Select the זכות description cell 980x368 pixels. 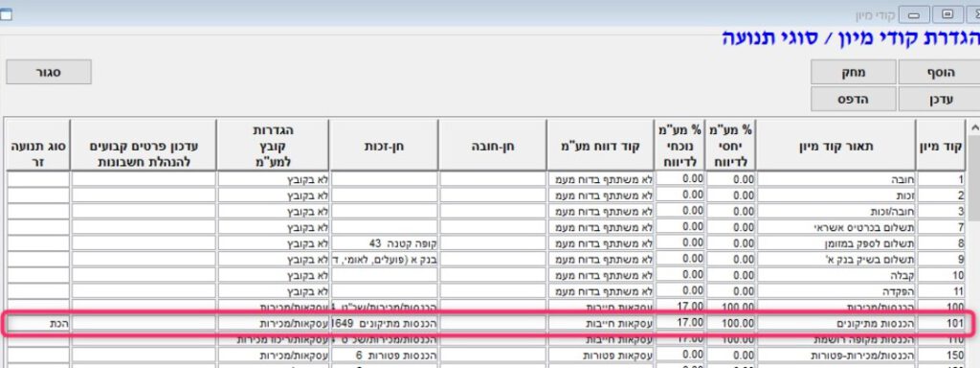tap(835, 195)
